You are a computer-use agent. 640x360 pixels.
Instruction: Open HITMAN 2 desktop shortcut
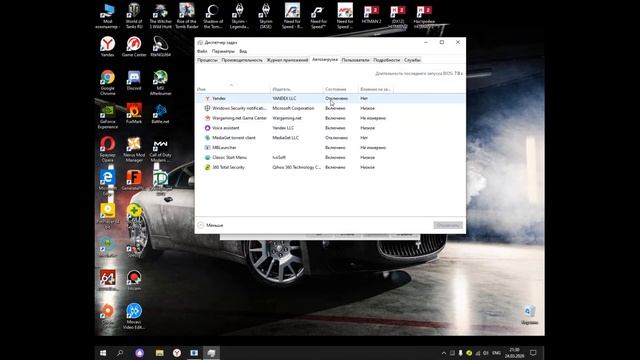pyautogui.click(x=371, y=14)
